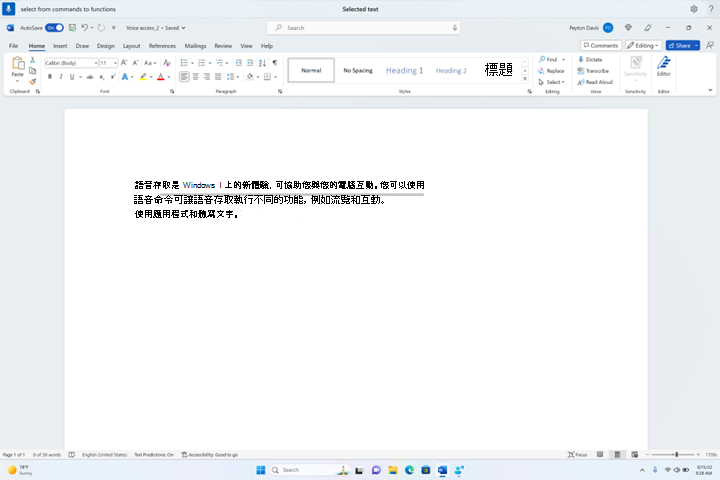Open Customize Quick Access Toolbar dropdown
This screenshot has height=480, width=720.
click(114, 28)
